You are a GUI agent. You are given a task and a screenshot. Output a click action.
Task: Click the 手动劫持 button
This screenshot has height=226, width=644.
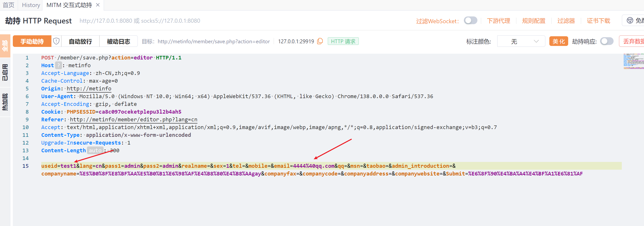[32, 41]
